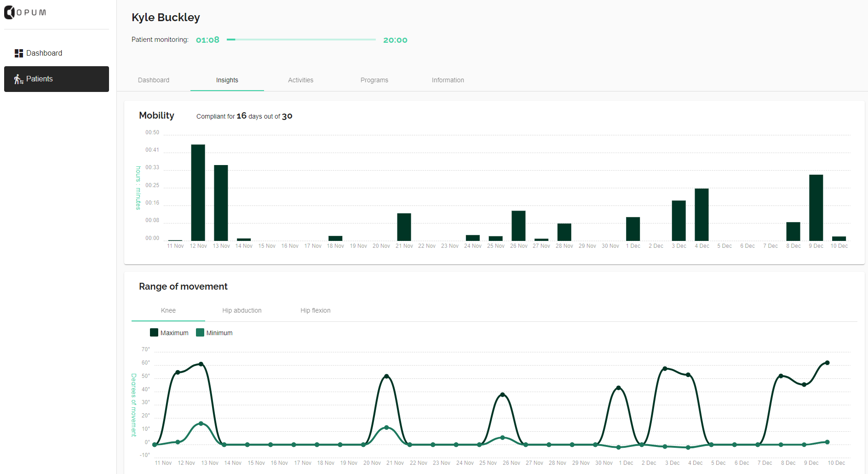This screenshot has height=474, width=868.
Task: Click the 10 Dec maximum knee data point
Action: tap(828, 363)
